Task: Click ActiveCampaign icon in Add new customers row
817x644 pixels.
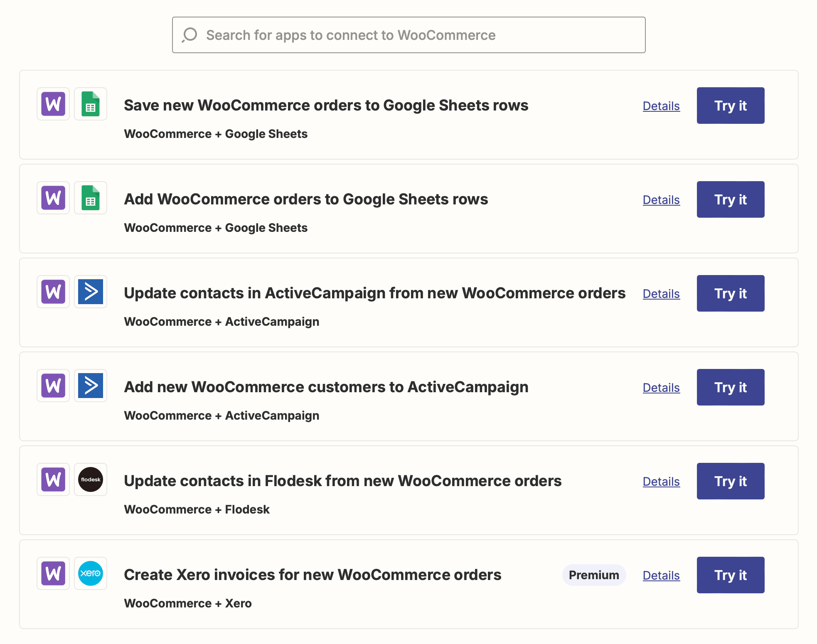Action: (x=91, y=386)
